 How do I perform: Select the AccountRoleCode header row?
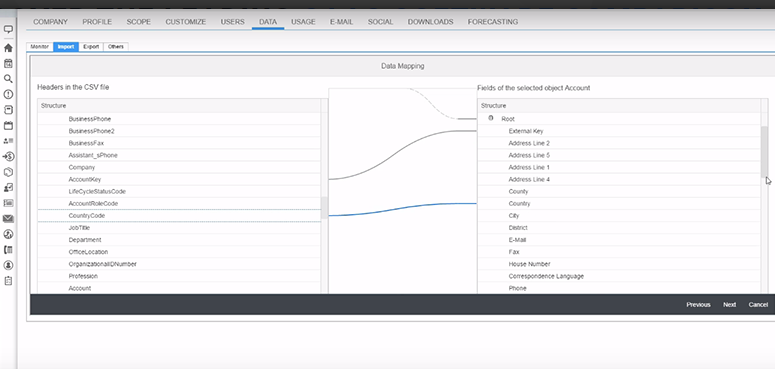(x=179, y=204)
